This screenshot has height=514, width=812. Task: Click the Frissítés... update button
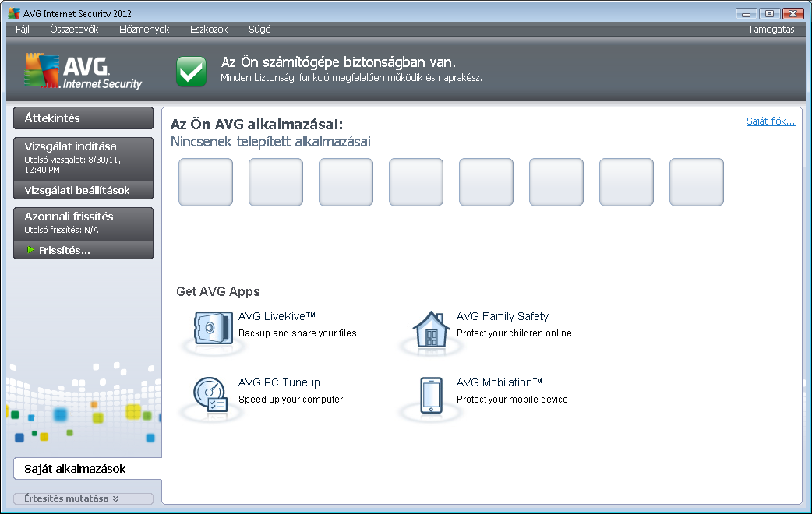coord(83,250)
